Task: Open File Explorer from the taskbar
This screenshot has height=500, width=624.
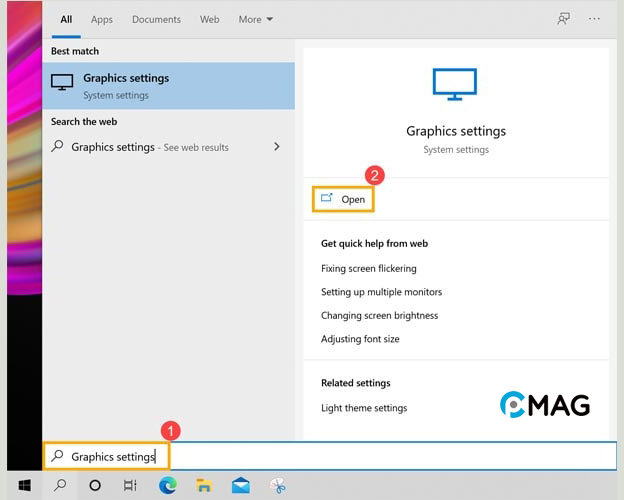Action: (x=204, y=485)
